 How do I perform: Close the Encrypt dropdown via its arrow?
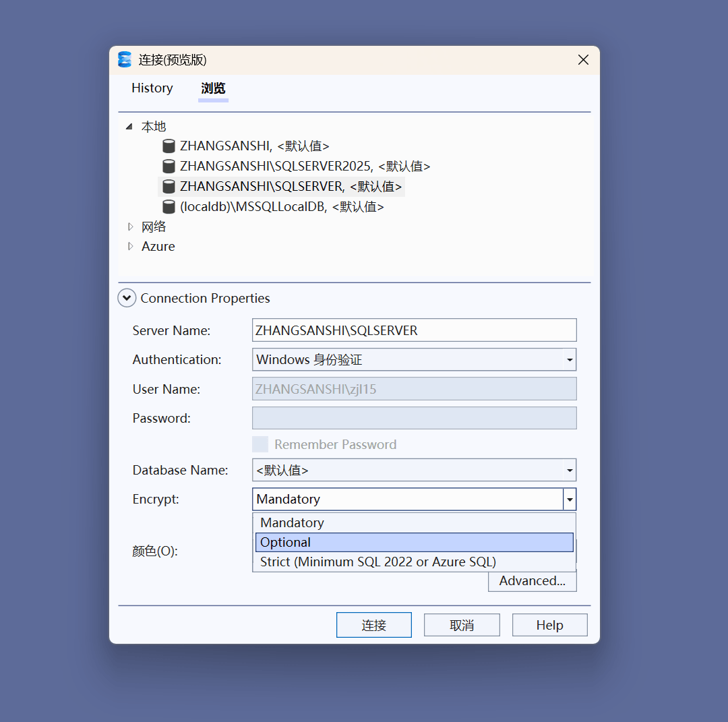tap(570, 500)
